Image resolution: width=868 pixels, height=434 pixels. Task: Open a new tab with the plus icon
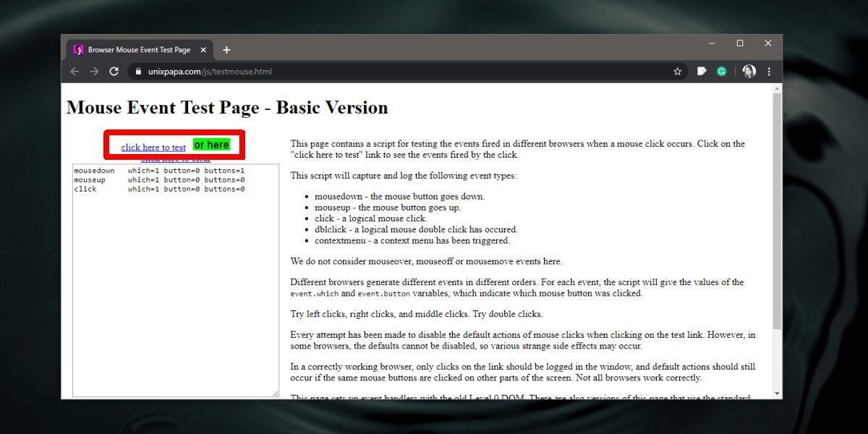[226, 49]
